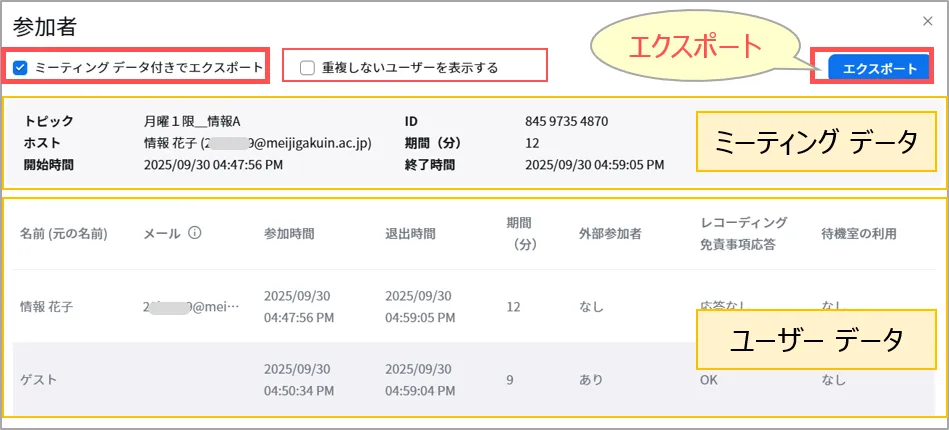Screen dimensions: 949x430
Task: Click the メール column header
Action: (161, 234)
